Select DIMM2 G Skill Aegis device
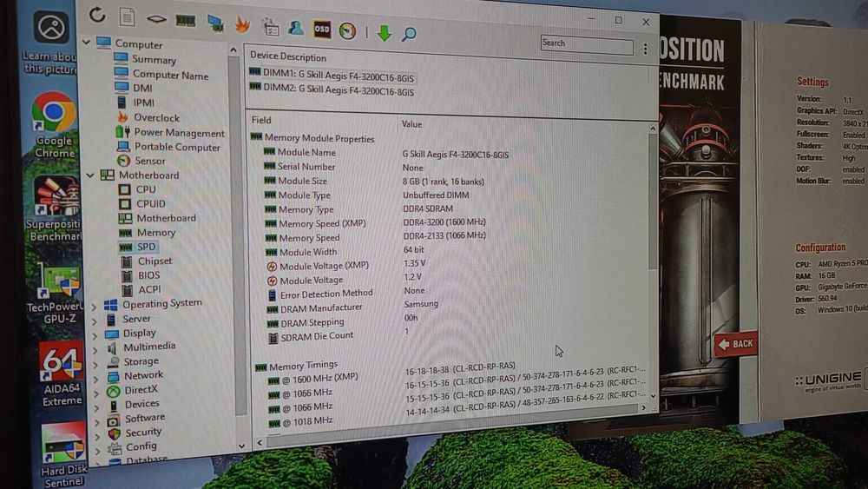868x489 pixels. click(x=332, y=89)
